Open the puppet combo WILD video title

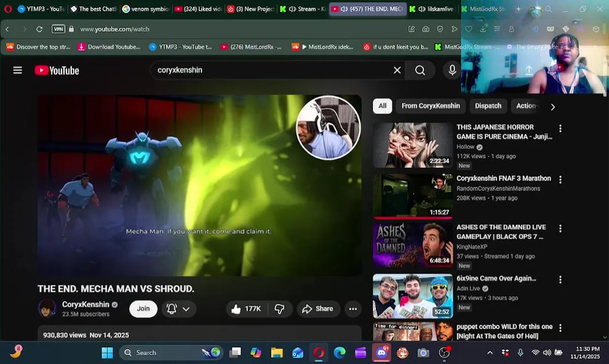click(504, 331)
